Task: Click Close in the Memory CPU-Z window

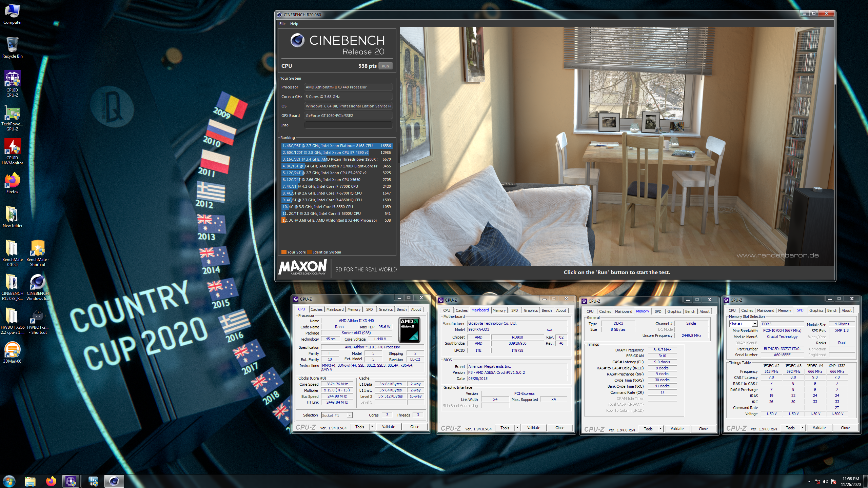Action: click(703, 429)
